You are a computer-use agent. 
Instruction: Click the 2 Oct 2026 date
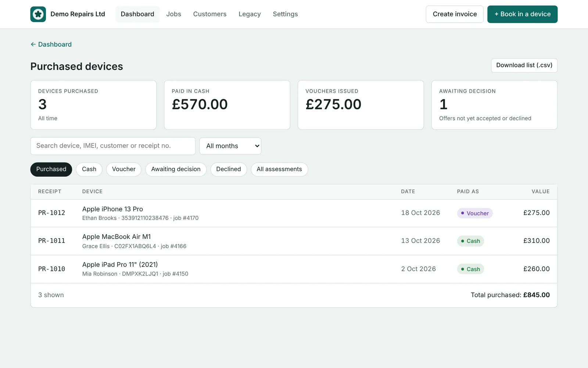point(419,269)
